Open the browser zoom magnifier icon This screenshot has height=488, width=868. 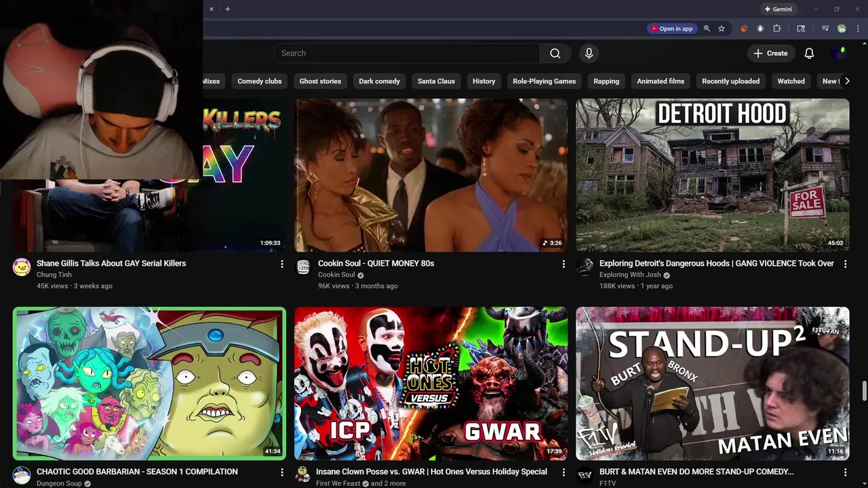[x=707, y=28]
